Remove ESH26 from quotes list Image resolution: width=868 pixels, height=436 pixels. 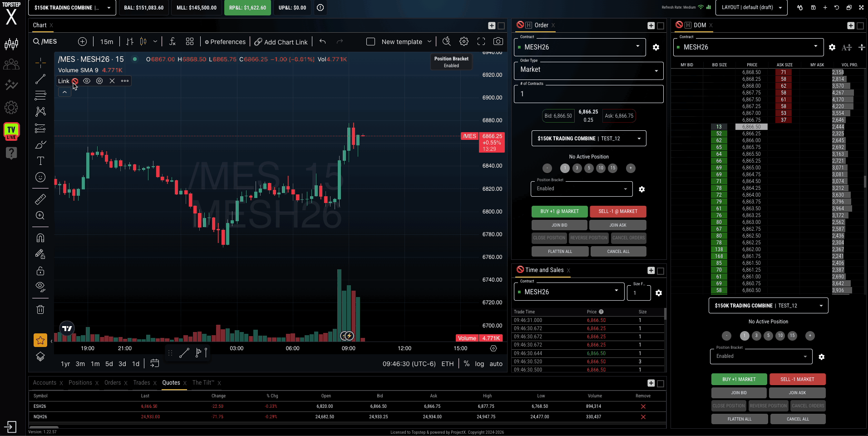pyautogui.click(x=643, y=406)
